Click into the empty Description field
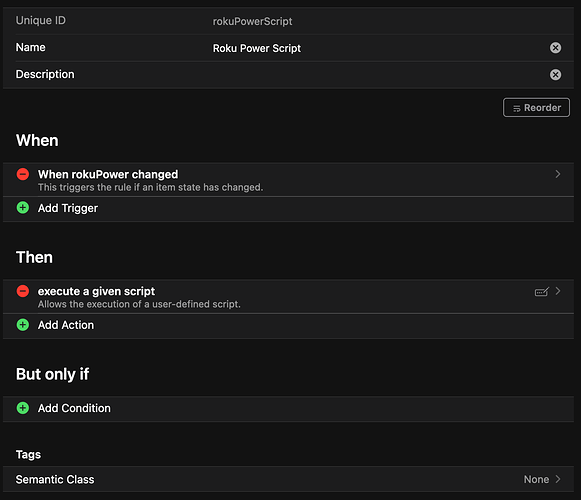581x500 pixels. [378, 75]
